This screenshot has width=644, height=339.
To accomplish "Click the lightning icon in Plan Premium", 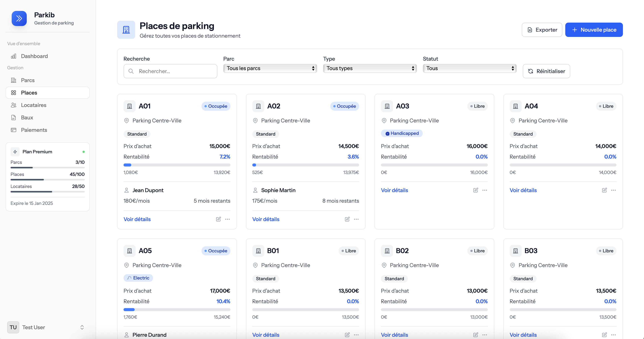I will pos(15,152).
